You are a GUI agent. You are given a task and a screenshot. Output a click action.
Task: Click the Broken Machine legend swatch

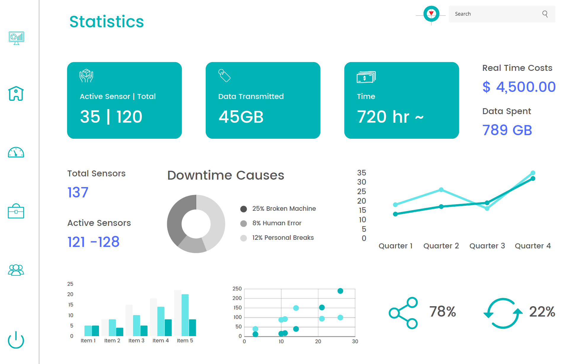coord(244,209)
